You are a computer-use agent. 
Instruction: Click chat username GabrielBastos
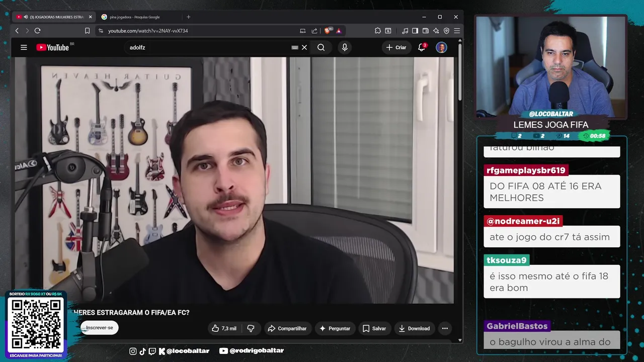517,326
